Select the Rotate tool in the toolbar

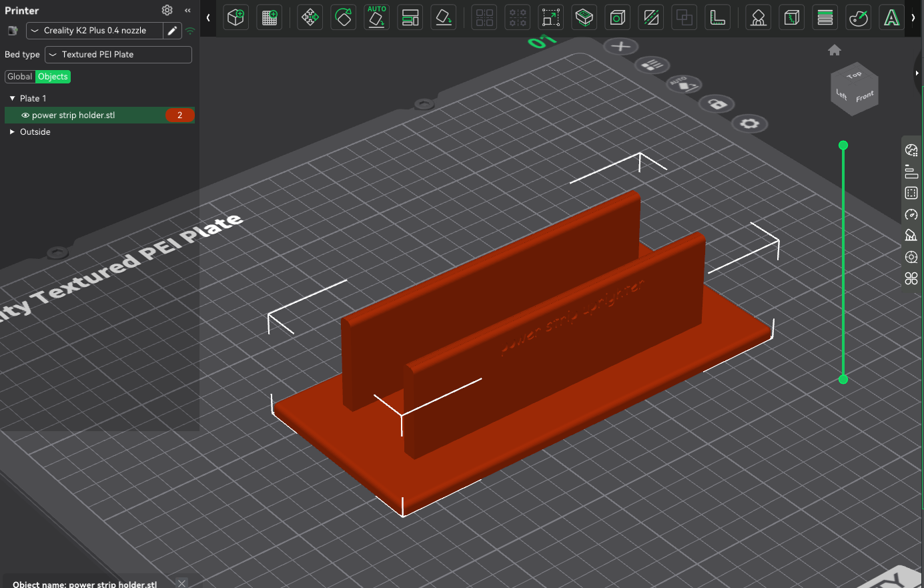344,17
